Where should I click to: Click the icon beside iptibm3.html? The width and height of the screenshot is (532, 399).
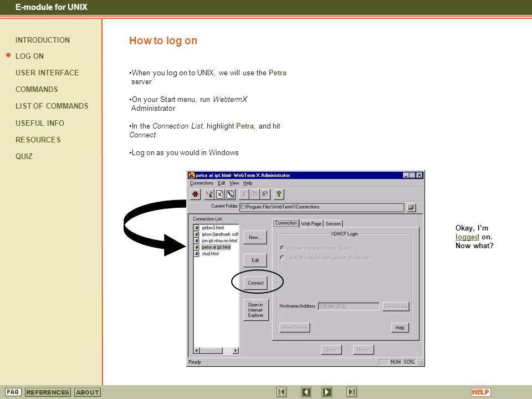tap(196, 228)
